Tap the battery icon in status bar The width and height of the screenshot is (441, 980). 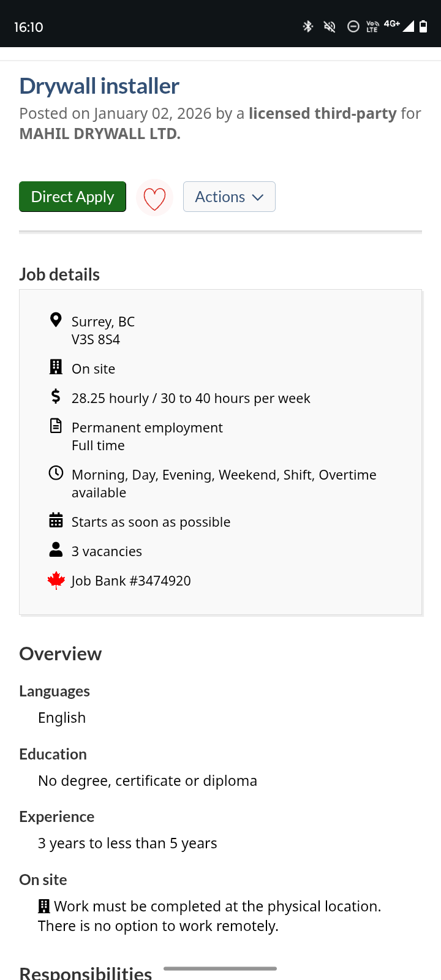(x=423, y=26)
